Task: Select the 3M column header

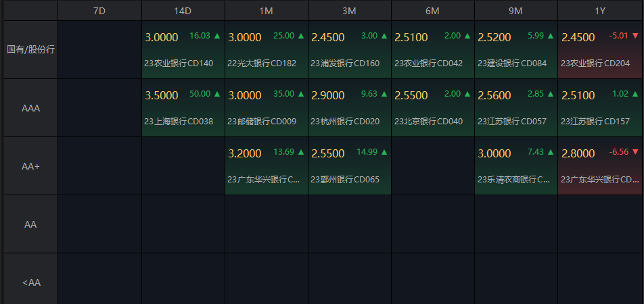Action: (350, 11)
